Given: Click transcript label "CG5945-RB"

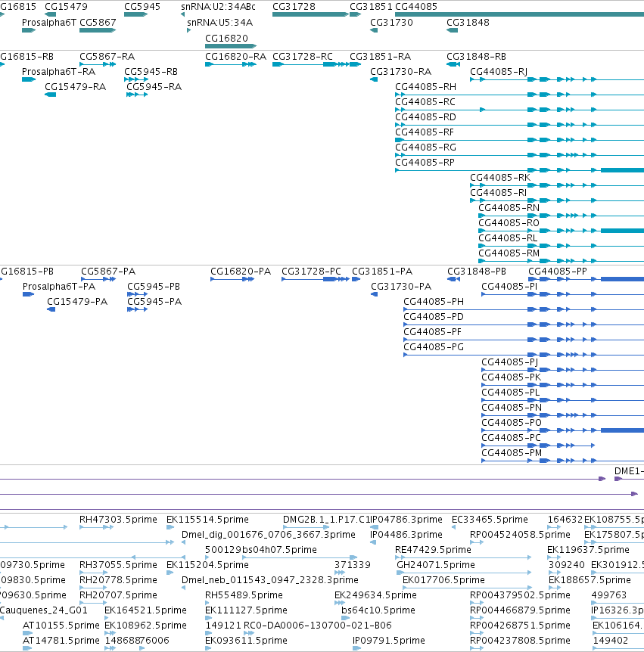Looking at the screenshot, I should pyautogui.click(x=151, y=72).
